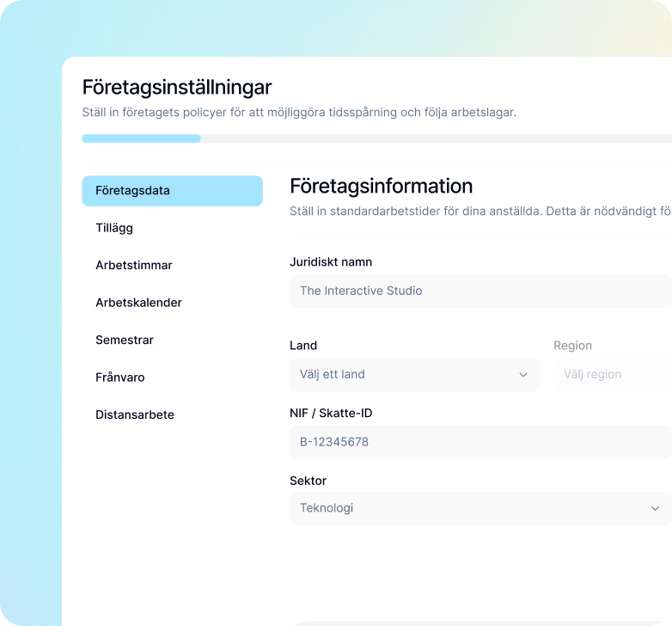The height and width of the screenshot is (626, 672).
Task: Open the Företagsdata section
Action: tap(172, 191)
